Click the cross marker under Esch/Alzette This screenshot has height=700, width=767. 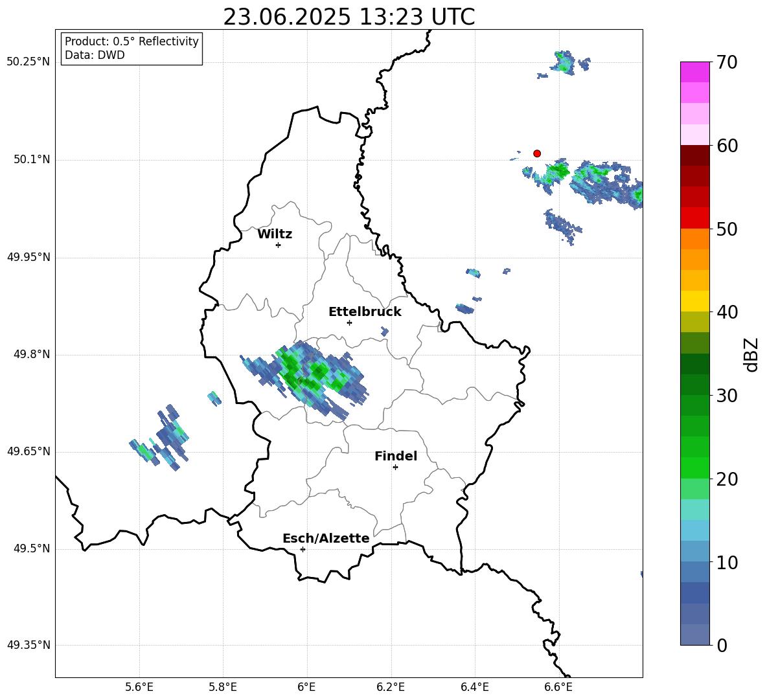303,549
